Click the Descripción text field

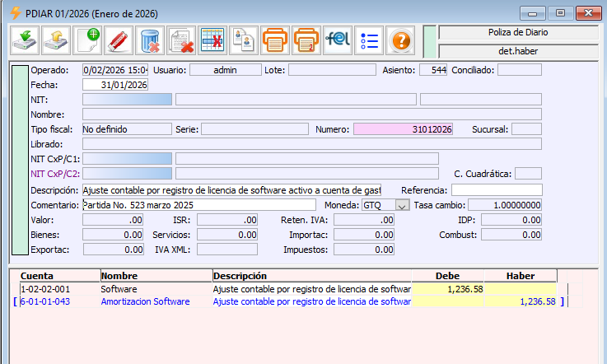pyautogui.click(x=231, y=190)
